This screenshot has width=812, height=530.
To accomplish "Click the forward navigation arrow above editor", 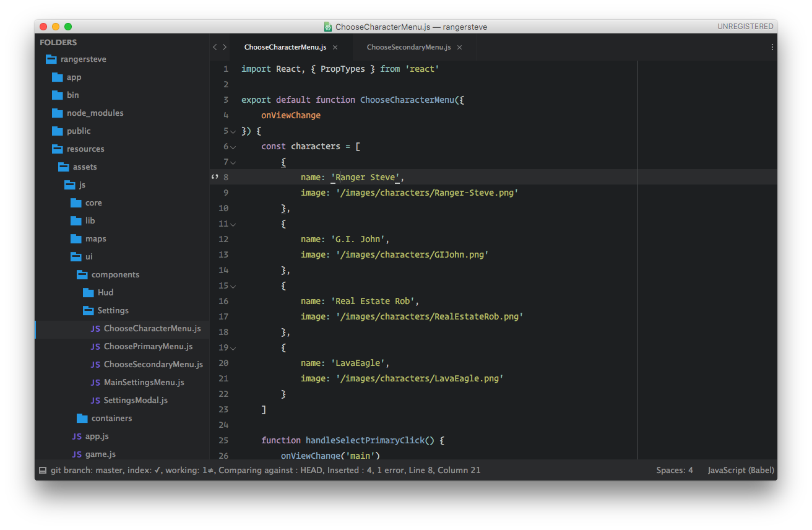I will [225, 47].
